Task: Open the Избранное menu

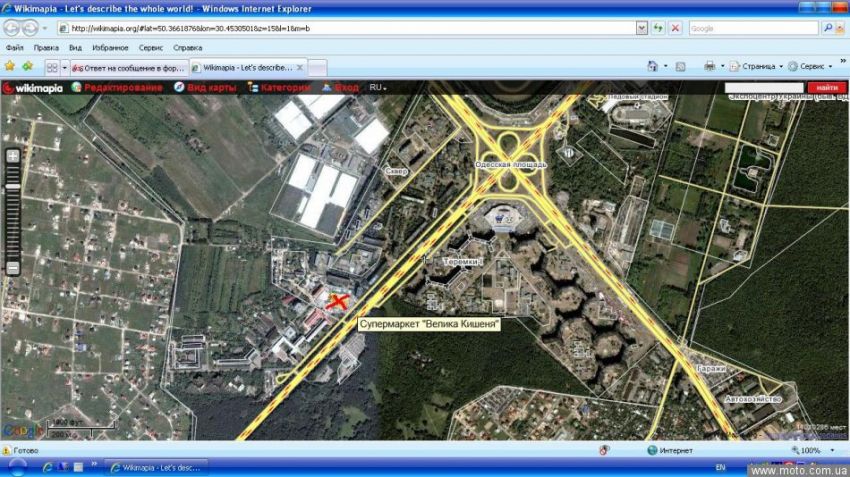Action: point(110,47)
